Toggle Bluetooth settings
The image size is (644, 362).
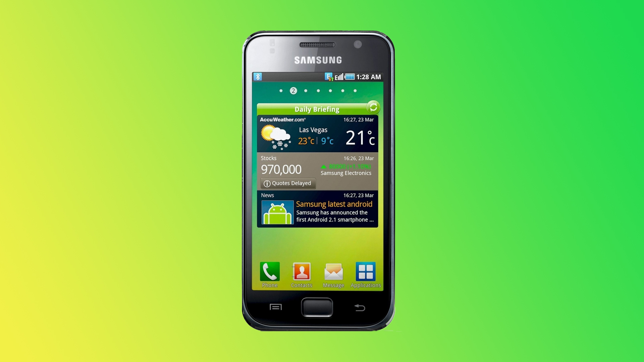click(258, 77)
